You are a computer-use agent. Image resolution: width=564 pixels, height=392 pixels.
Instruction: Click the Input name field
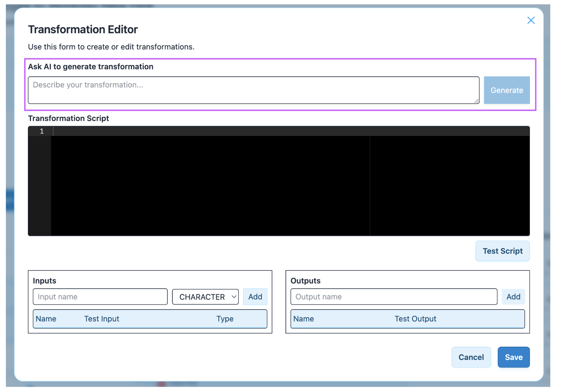100,297
